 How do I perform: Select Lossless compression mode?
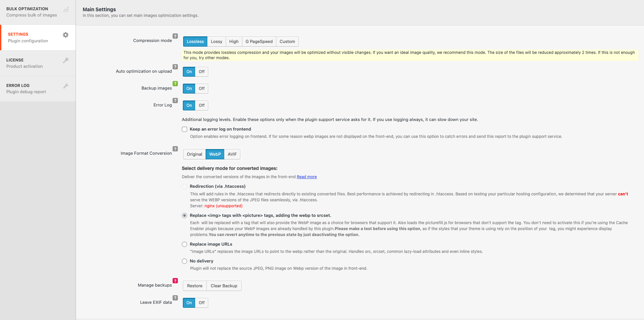195,42
